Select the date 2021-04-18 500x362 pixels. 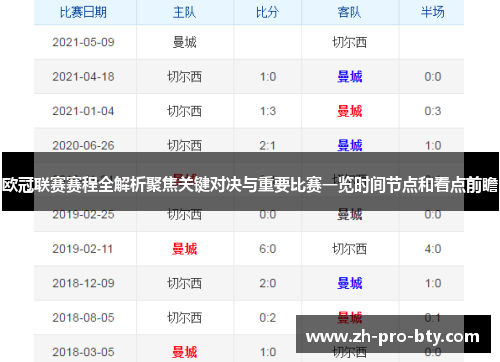click(x=83, y=77)
